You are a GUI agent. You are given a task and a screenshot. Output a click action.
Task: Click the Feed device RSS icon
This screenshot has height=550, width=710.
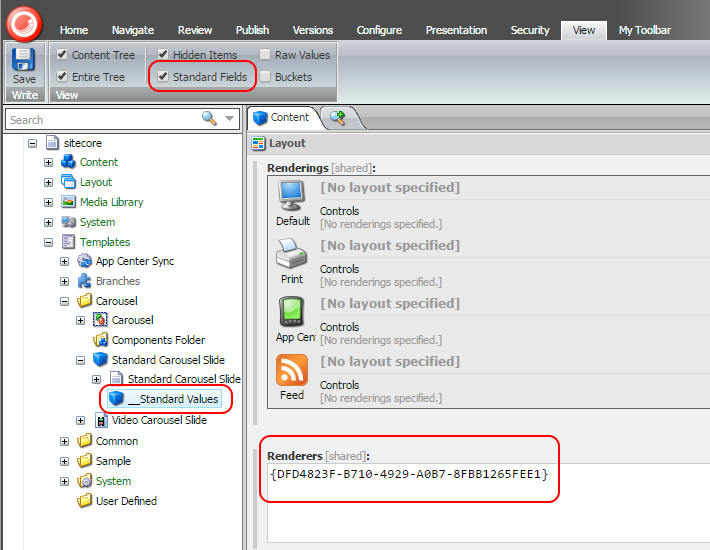(292, 370)
